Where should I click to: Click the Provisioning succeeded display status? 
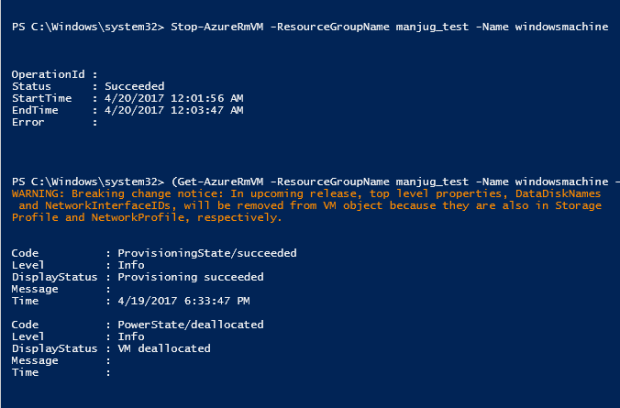click(x=191, y=277)
